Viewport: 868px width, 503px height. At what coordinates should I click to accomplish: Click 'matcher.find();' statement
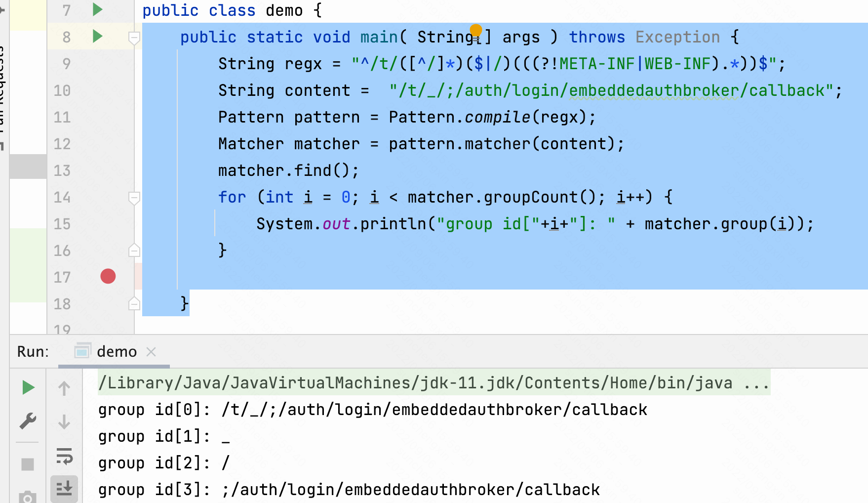click(x=288, y=170)
